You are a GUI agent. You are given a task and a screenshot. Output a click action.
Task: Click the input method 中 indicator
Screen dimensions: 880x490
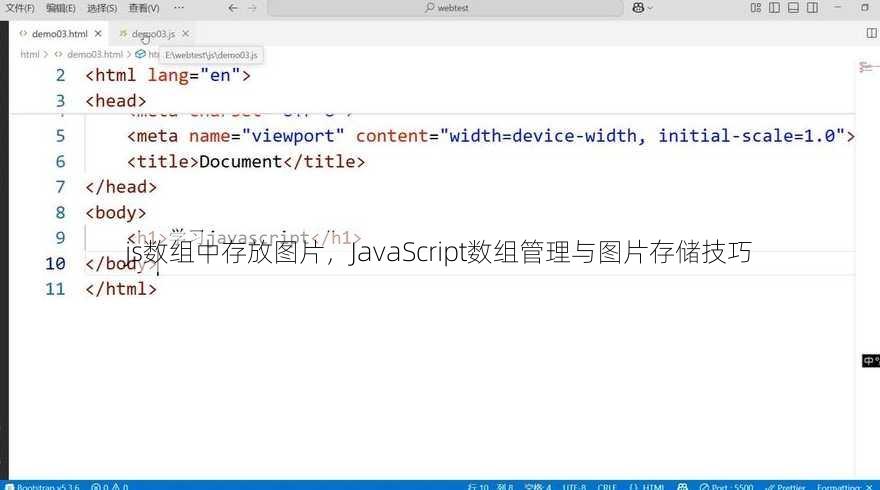tap(870, 360)
